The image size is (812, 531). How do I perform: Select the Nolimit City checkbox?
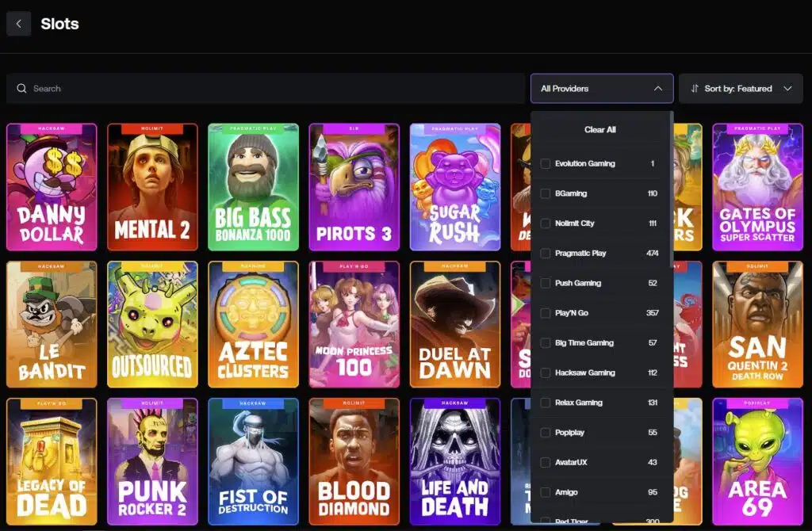(x=545, y=223)
